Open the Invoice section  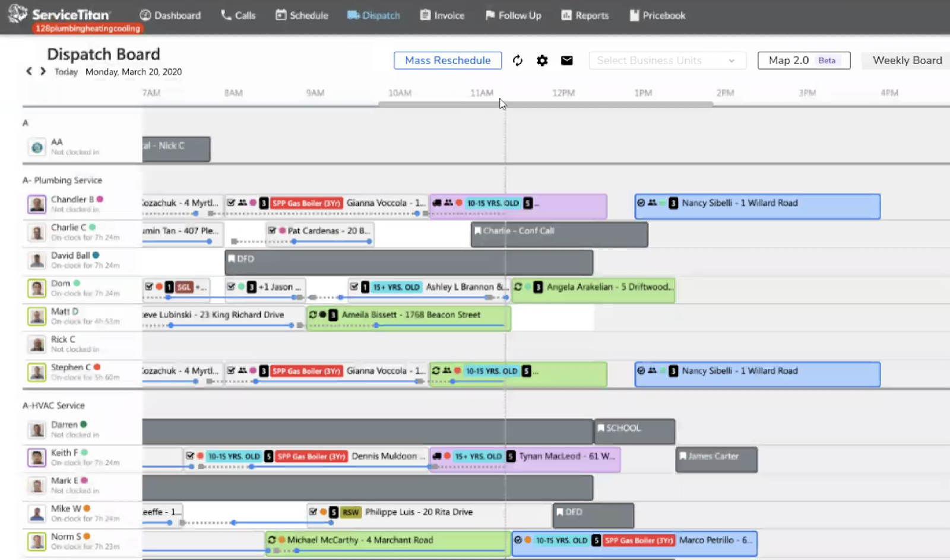(x=442, y=15)
